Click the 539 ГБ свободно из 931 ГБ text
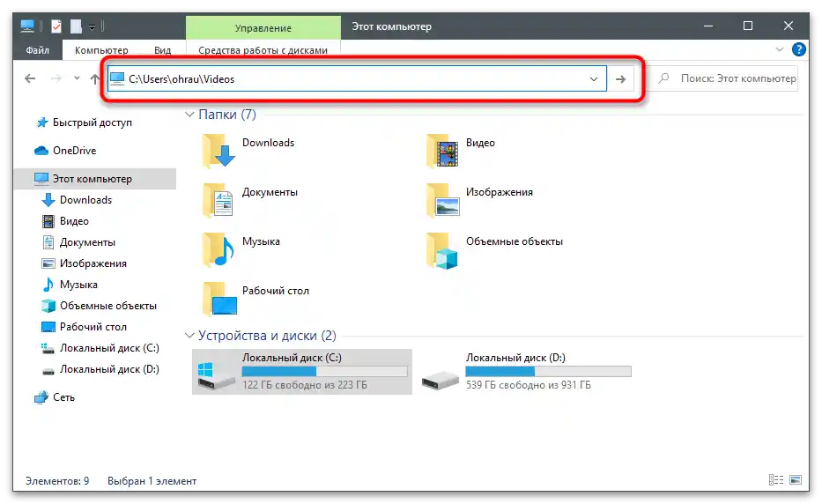 pos(529,385)
